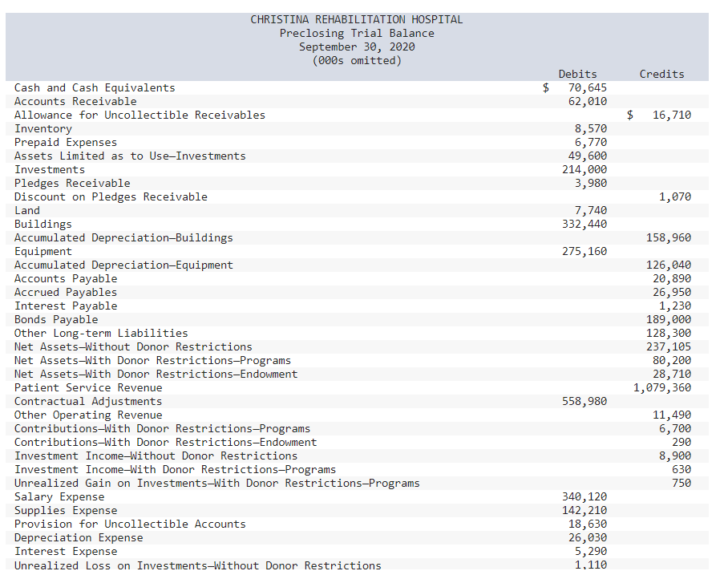Image resolution: width=728 pixels, height=571 pixels.
Task: Select the 'Accounts Payable' row label
Action: [x=66, y=278]
